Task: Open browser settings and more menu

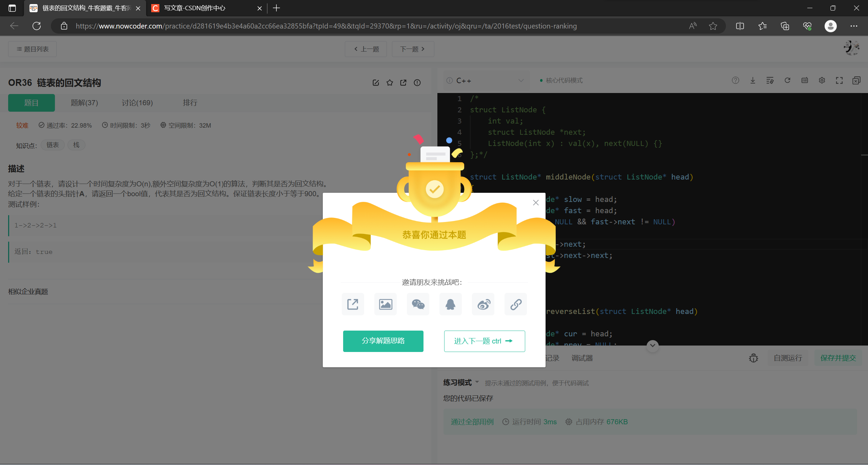Action: (x=854, y=26)
